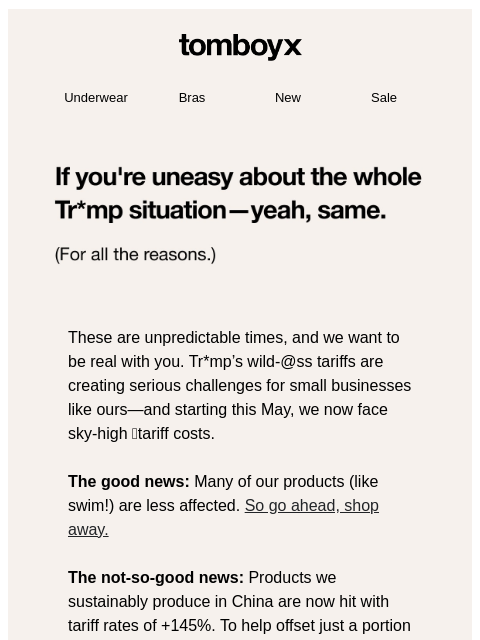The image size is (480, 640).
Task: Open the New arrivals link
Action: [x=288, y=98]
